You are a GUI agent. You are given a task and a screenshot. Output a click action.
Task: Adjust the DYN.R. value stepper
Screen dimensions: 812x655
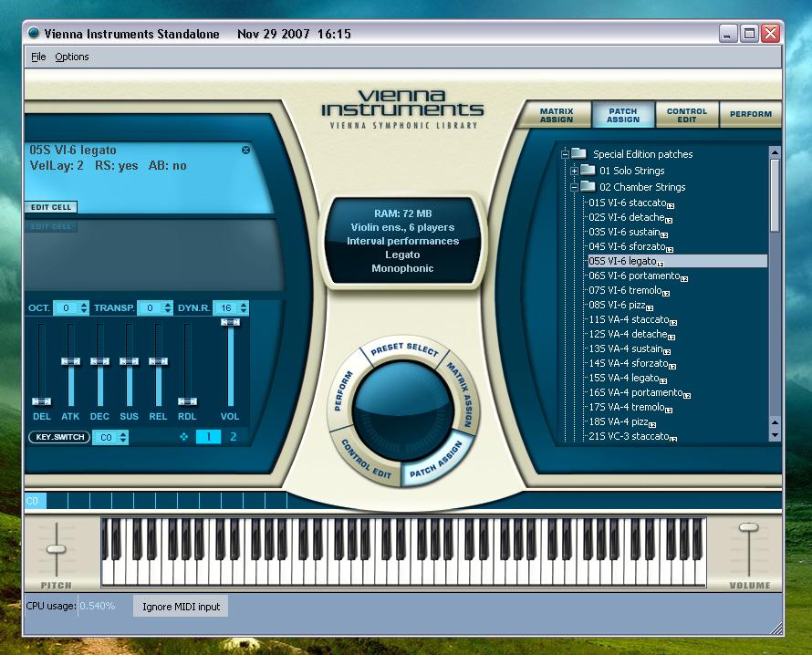pyautogui.click(x=244, y=307)
